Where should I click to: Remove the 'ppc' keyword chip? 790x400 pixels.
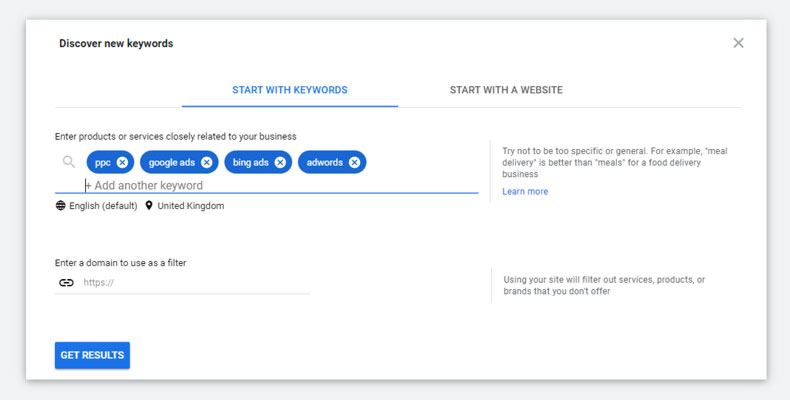click(122, 162)
